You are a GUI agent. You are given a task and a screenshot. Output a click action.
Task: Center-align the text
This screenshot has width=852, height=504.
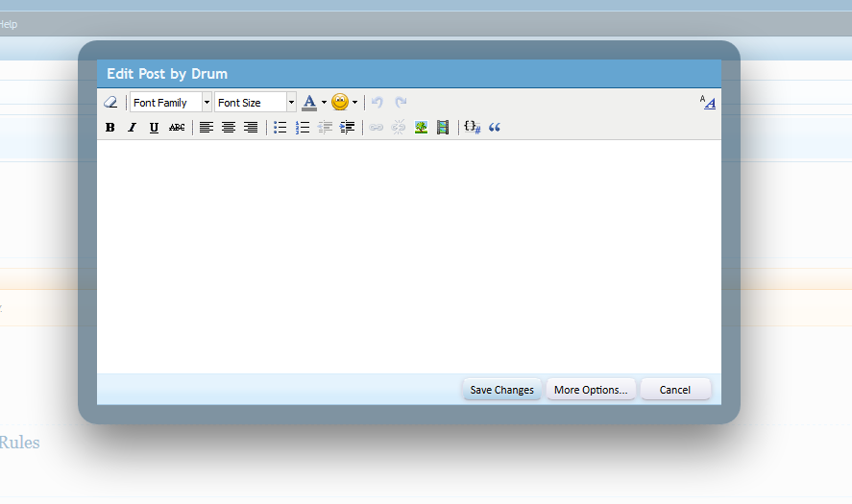pos(229,127)
